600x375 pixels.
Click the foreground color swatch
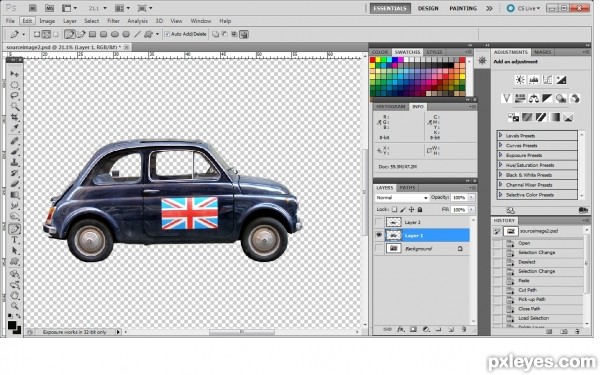(12, 325)
